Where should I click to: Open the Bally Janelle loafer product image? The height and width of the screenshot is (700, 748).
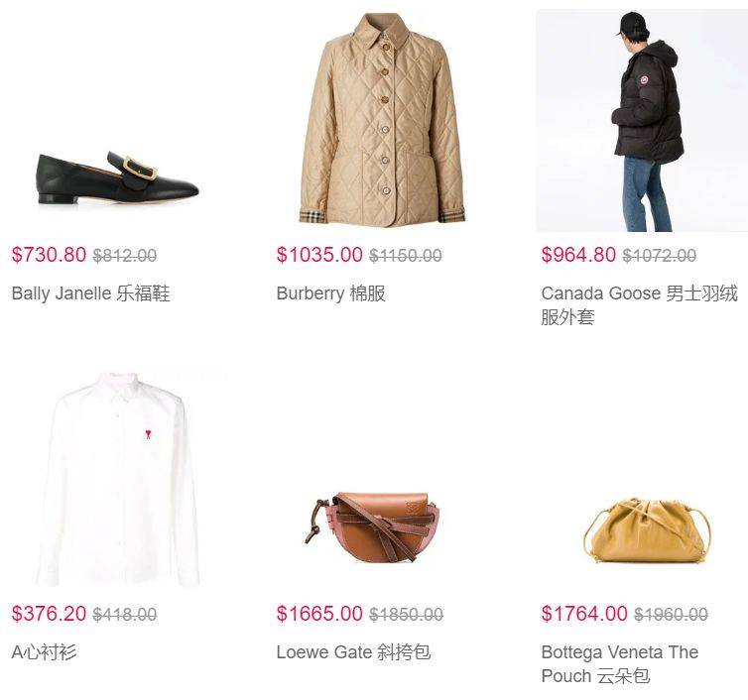[x=118, y=178]
